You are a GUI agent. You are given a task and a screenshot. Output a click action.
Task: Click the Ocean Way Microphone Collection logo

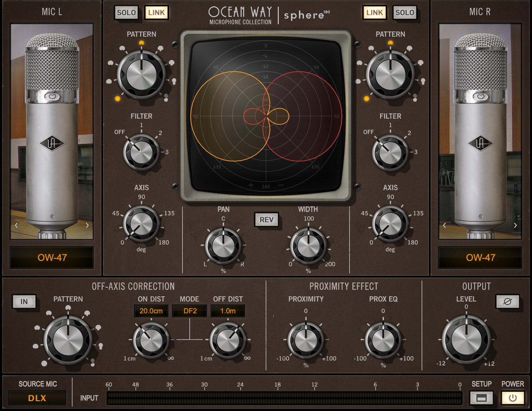pos(240,15)
